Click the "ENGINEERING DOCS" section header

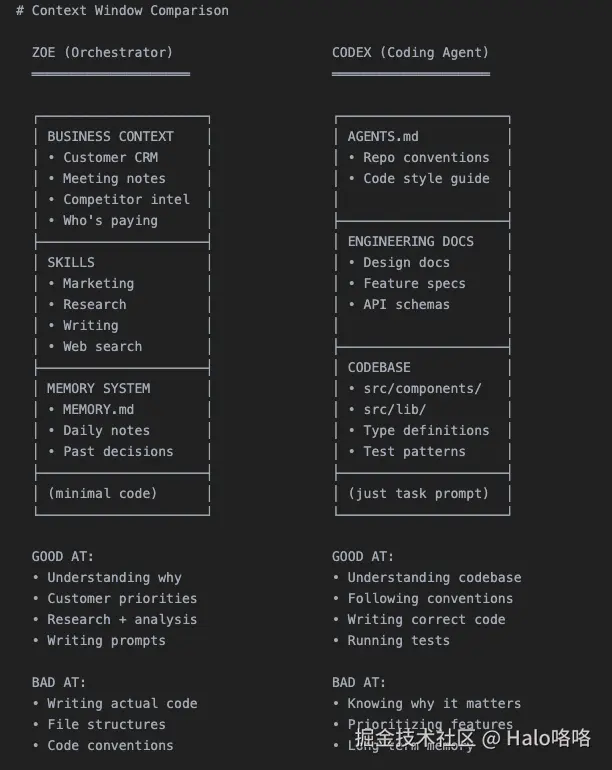[410, 241]
